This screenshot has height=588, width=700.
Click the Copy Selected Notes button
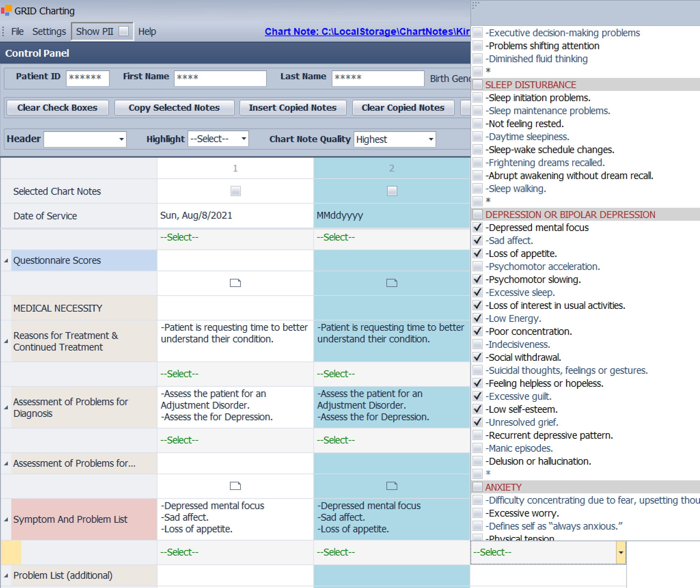click(174, 108)
